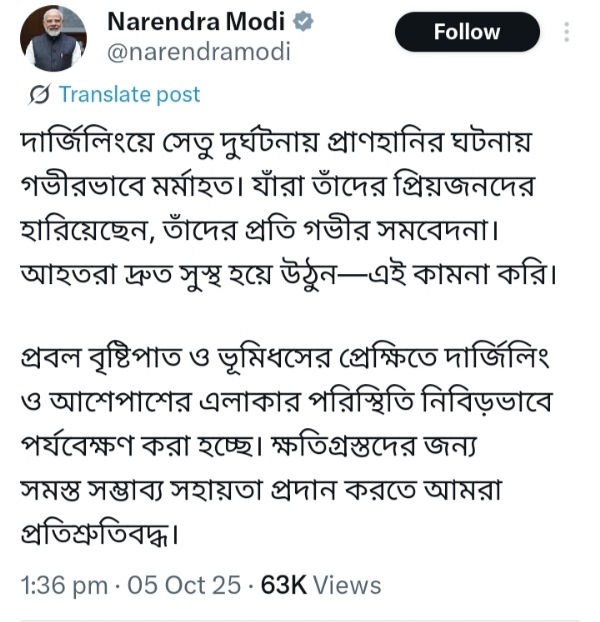Click the Views label after 63K
This screenshot has width=600, height=622.
click(347, 585)
